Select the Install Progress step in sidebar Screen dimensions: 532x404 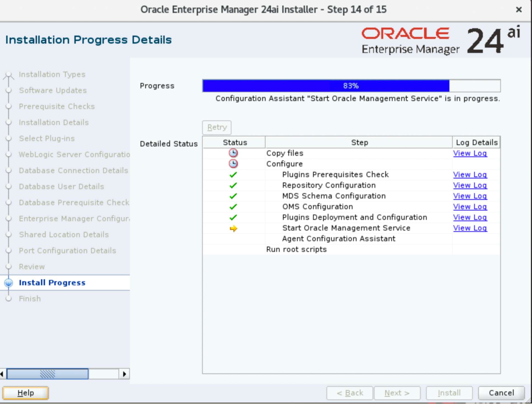52,283
